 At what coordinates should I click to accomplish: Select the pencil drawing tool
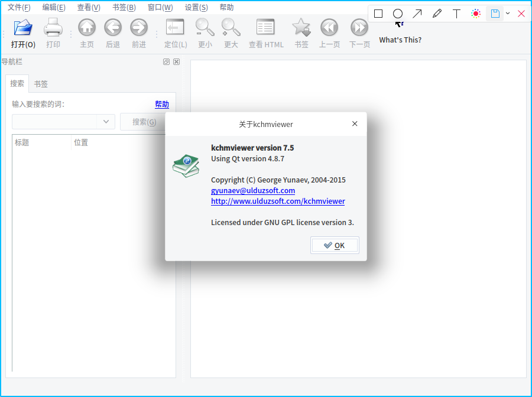(x=437, y=14)
